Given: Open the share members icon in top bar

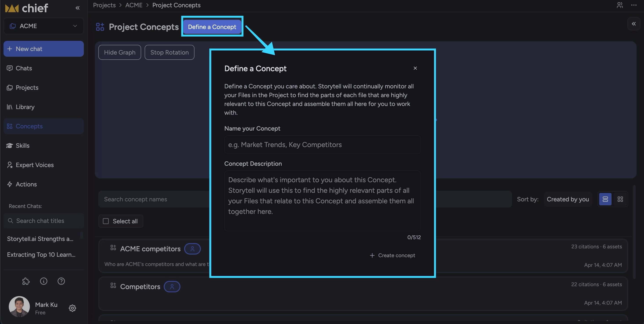Looking at the screenshot, I should coord(619,5).
